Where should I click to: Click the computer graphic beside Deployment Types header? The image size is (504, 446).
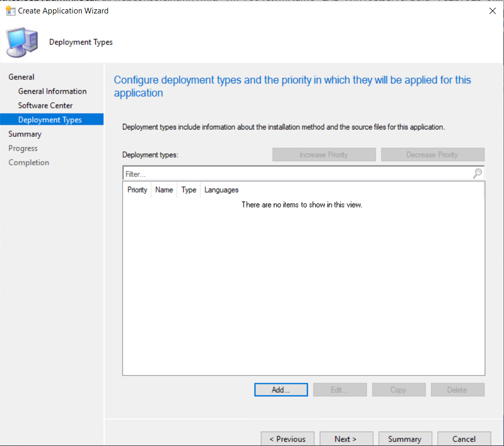(22, 41)
